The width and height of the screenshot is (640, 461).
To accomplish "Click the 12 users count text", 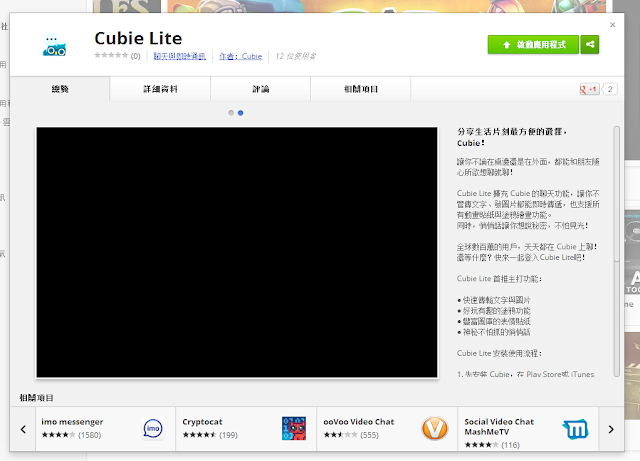I will tap(296, 56).
